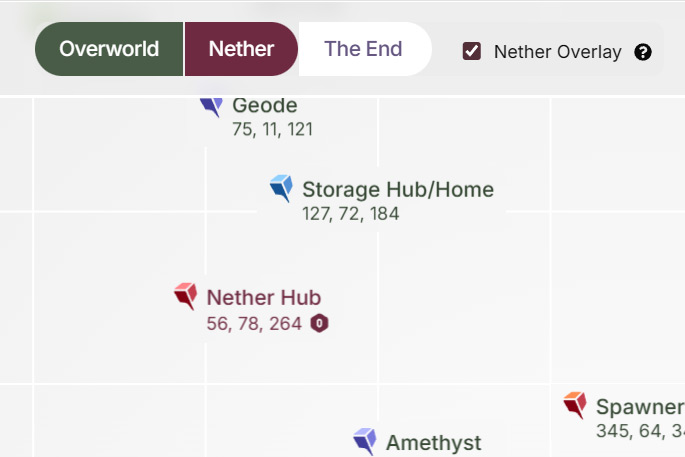Viewport: 685px width, 457px height.
Task: Click the Spawner waypoint name
Action: click(x=639, y=407)
